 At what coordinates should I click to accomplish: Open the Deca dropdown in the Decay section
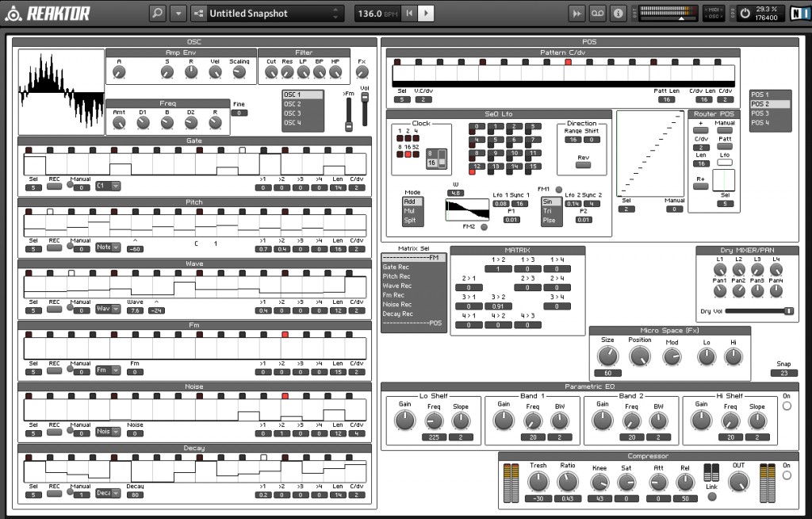(x=108, y=493)
